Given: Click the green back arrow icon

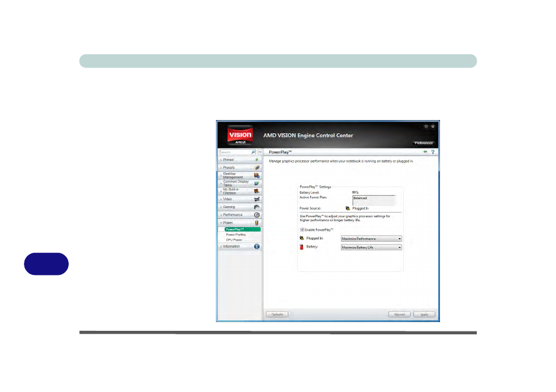Looking at the screenshot, I should pyautogui.click(x=425, y=152).
